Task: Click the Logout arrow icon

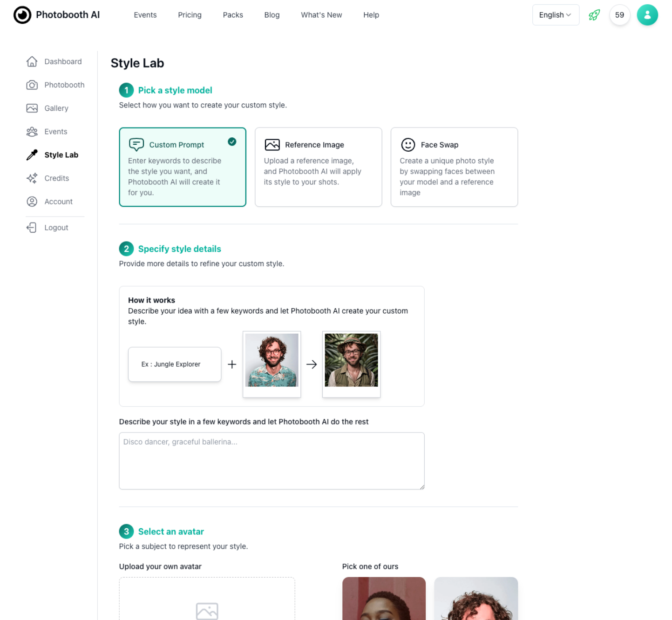Action: pyautogui.click(x=32, y=228)
